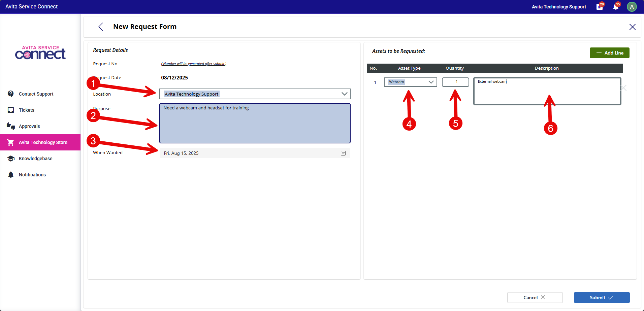The height and width of the screenshot is (311, 644).
Task: Open Knowledgebase from the sidebar
Action: [40, 159]
